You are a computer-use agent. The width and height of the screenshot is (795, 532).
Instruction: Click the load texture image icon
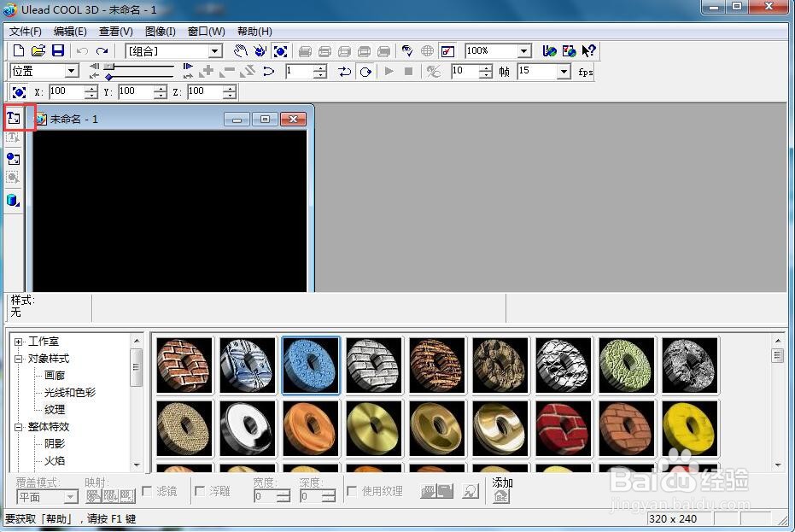[x=430, y=491]
